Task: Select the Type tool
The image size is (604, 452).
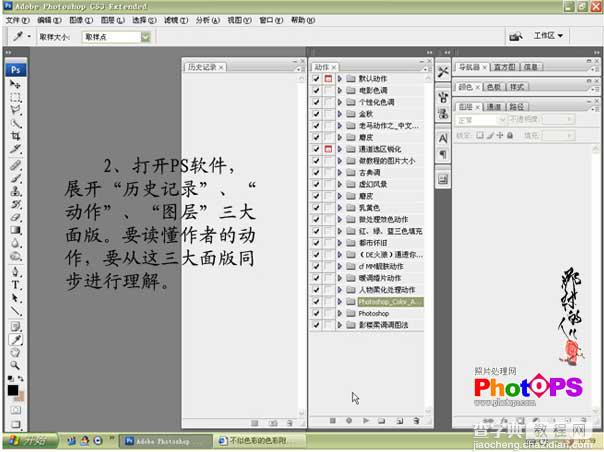Action: (x=15, y=285)
